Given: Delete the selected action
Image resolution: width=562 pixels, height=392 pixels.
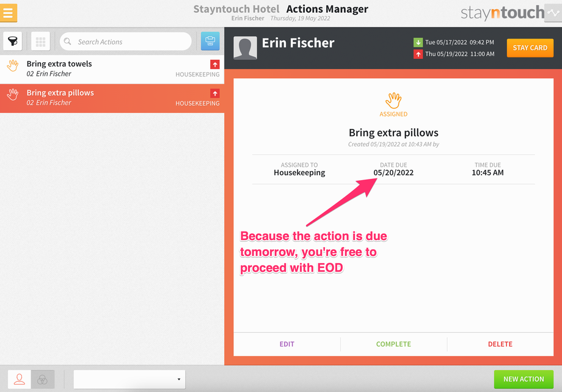Looking at the screenshot, I should point(500,344).
